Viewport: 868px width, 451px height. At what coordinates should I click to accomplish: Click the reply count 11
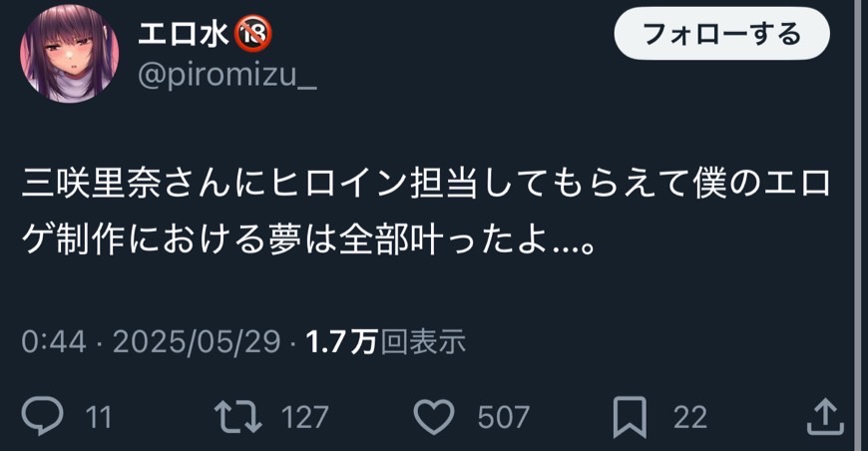tap(99, 417)
